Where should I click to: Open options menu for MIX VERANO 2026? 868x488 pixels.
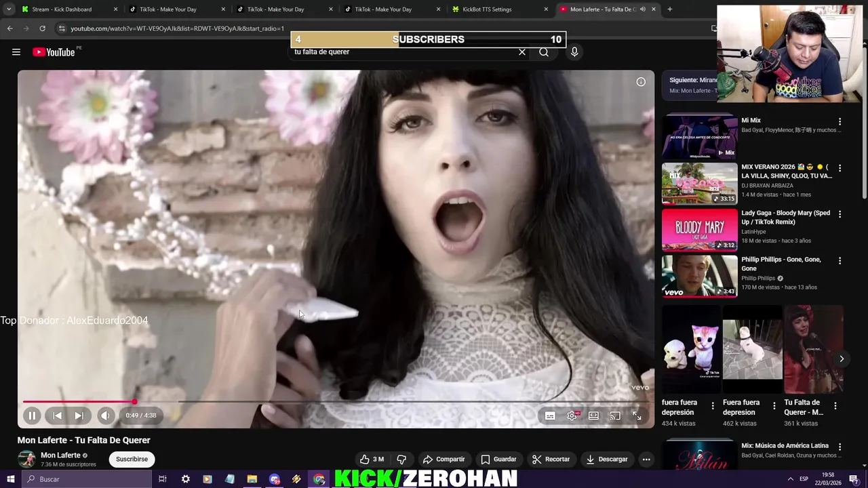tap(840, 168)
